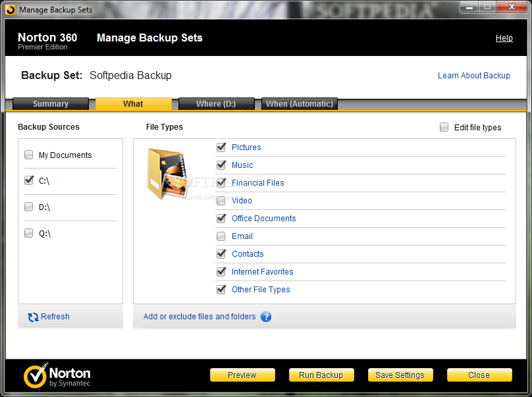Click the file types folder picture icon
Screen dimensions: 532x397
[x=167, y=174]
